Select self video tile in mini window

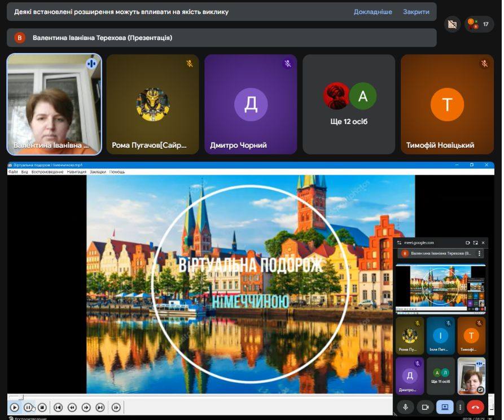tap(471, 376)
